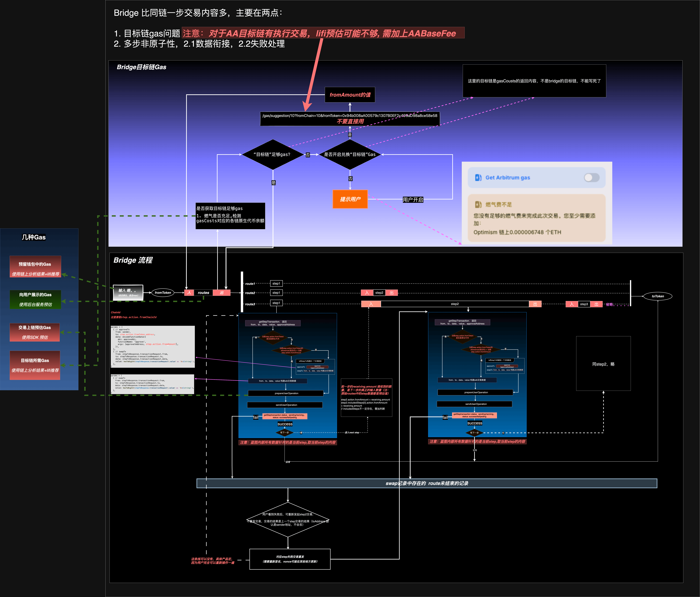Select the 交易上链预估Gas box
700x597 pixels.
coord(35,332)
